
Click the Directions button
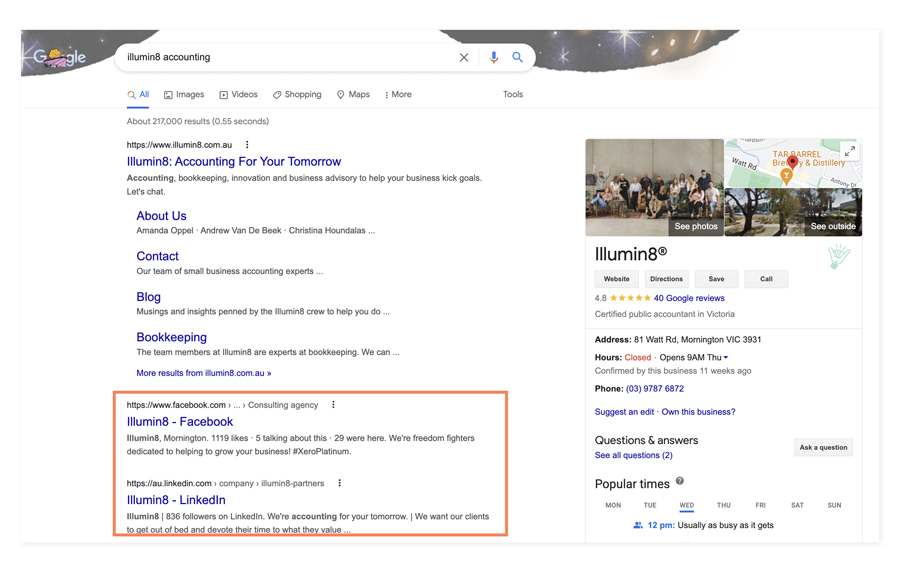pos(666,279)
